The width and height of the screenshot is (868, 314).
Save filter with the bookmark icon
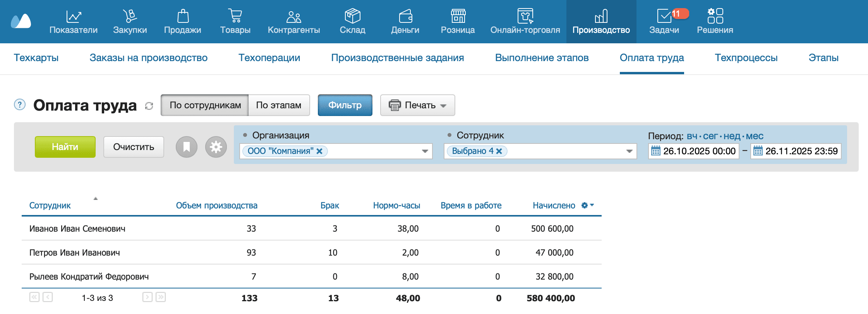point(187,147)
